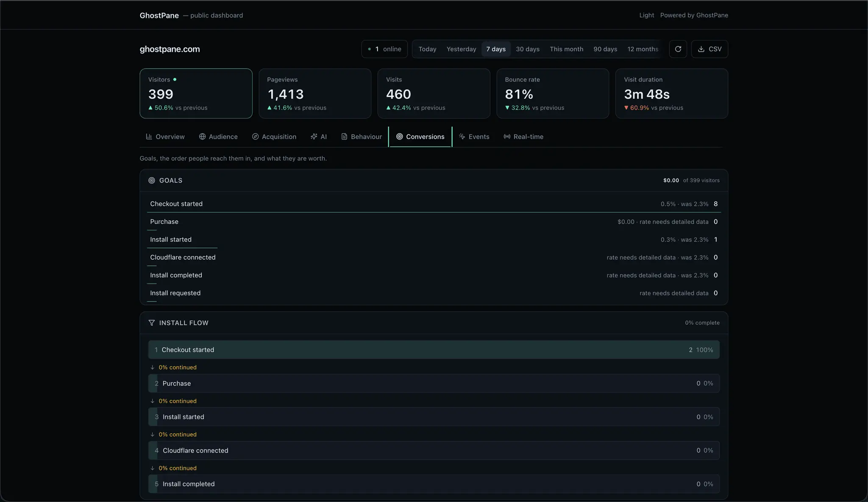Image resolution: width=868 pixels, height=502 pixels.
Task: Click the Install started goal progress bar
Action: (x=182, y=248)
